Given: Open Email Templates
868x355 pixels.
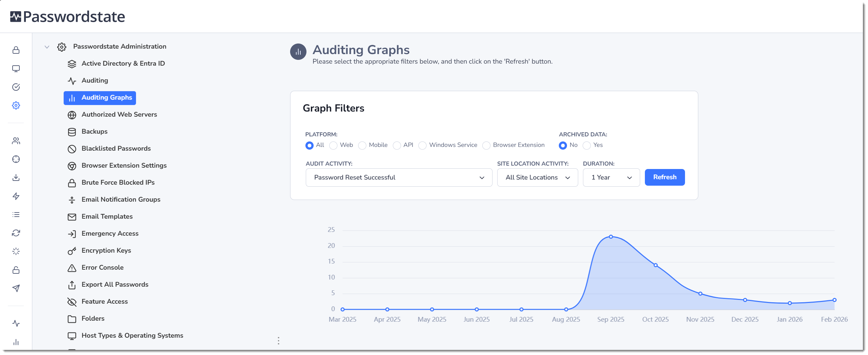Looking at the screenshot, I should coord(107,217).
